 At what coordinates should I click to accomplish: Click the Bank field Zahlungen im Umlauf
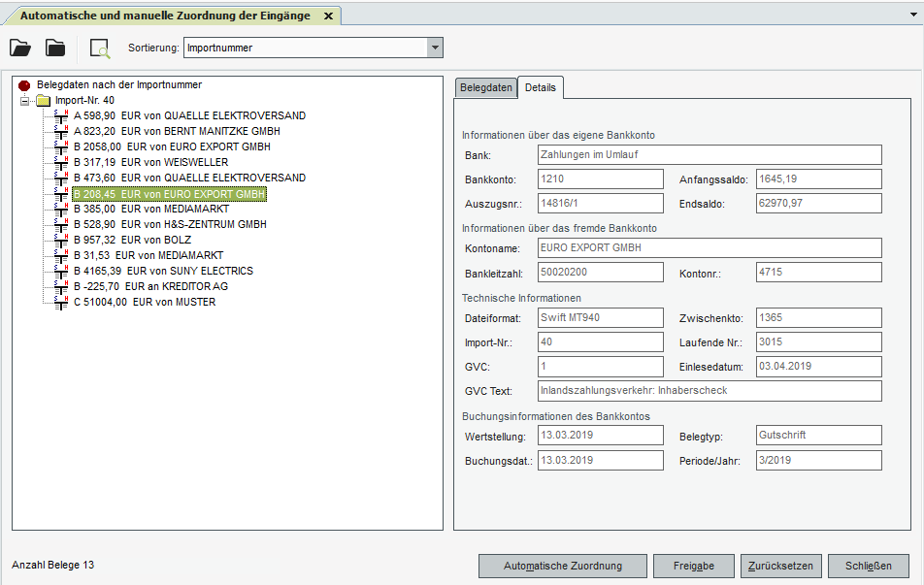(709, 155)
